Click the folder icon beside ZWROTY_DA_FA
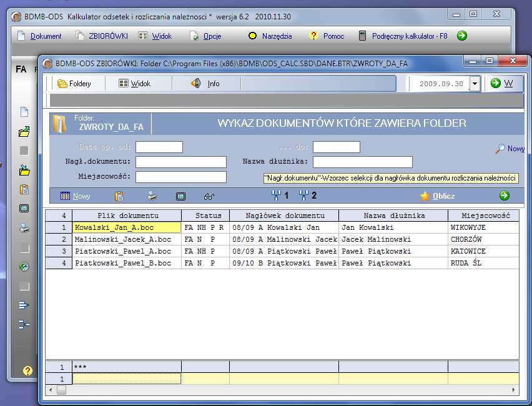 59,124
